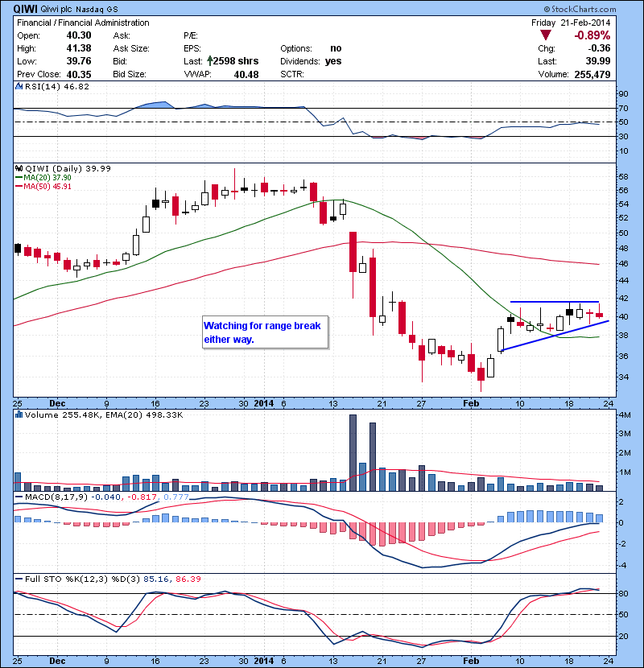Click the stochastic %D value 86.39
644x668 pixels.
pyautogui.click(x=188, y=579)
